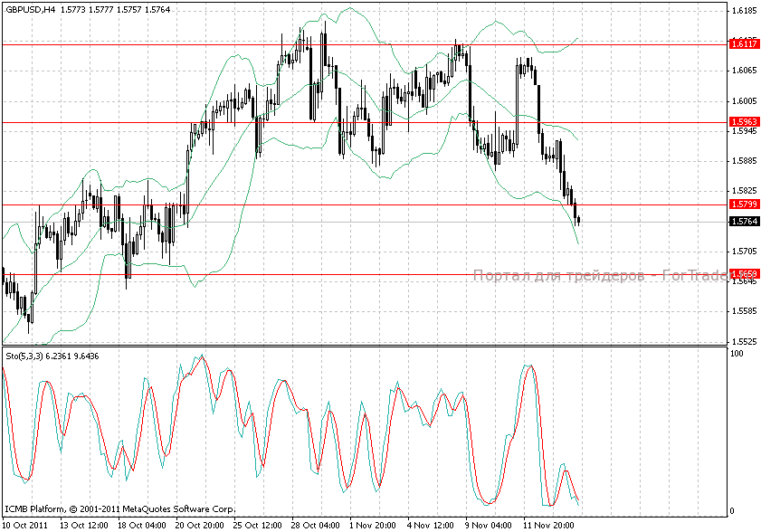Click the 1.6185 price scale value

pos(745,10)
